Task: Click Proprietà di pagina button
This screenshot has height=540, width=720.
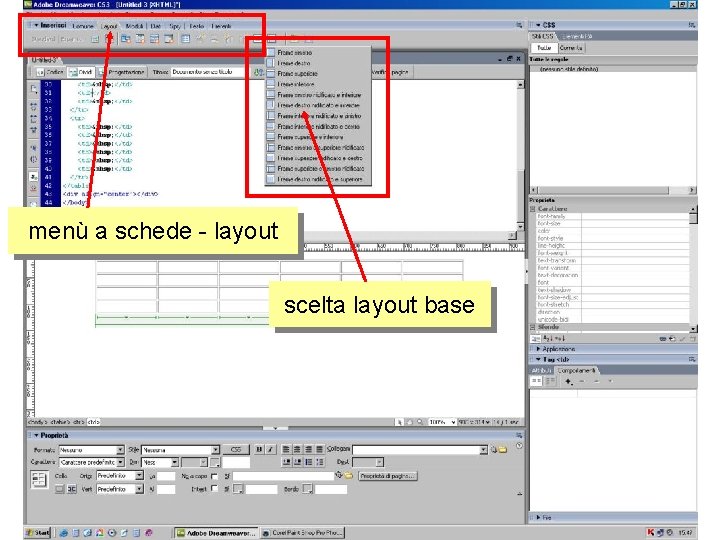Action: (x=388, y=476)
